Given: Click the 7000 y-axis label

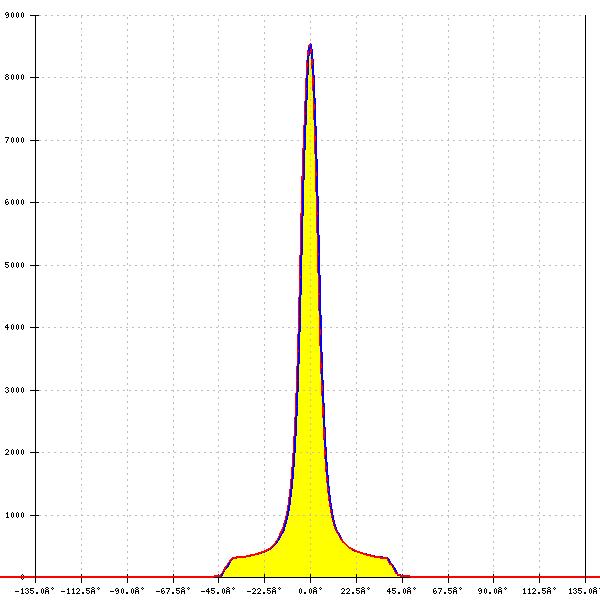Looking at the screenshot, I should (15, 140).
